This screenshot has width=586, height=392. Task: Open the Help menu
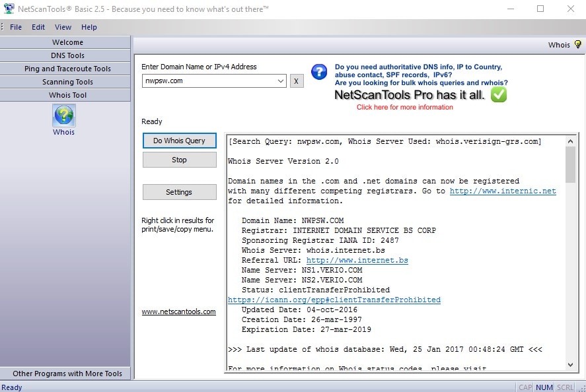point(89,27)
